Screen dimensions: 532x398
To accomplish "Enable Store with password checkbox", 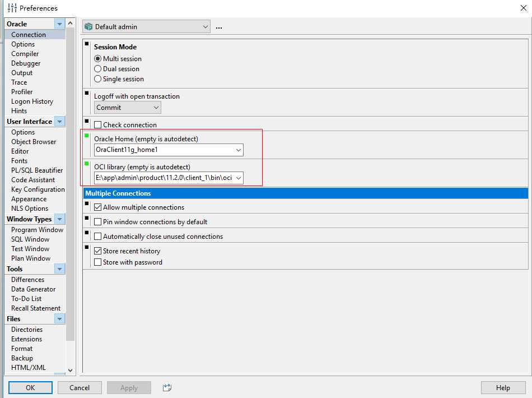I will click(97, 262).
